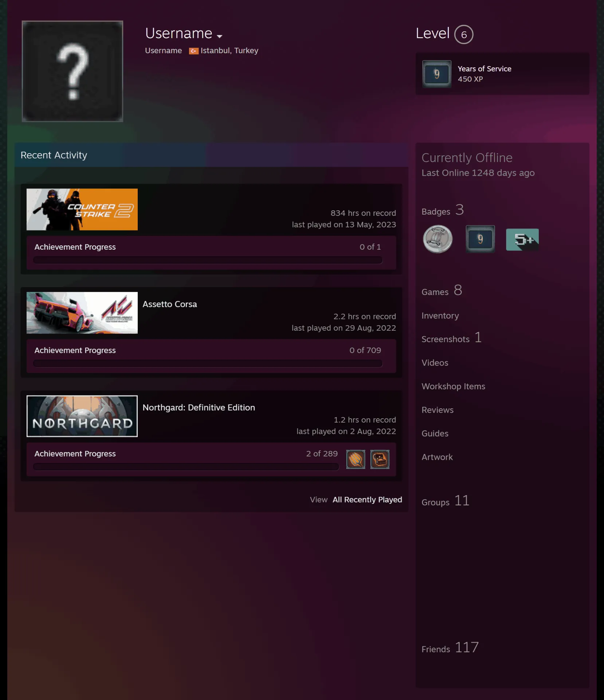View All Recently Played games
This screenshot has width=604, height=700.
(367, 499)
